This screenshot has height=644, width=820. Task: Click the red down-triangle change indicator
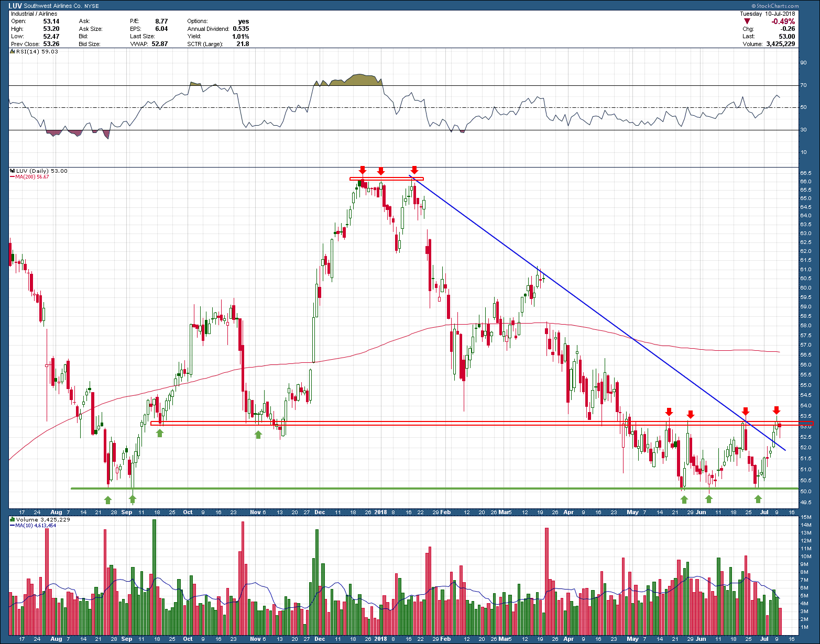[747, 21]
